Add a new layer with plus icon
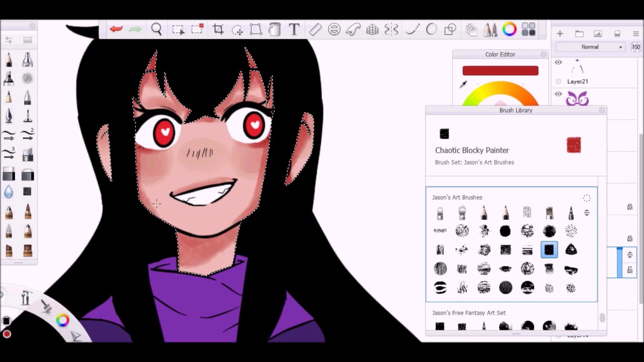Viewport: 644px width, 362px height. pyautogui.click(x=560, y=34)
